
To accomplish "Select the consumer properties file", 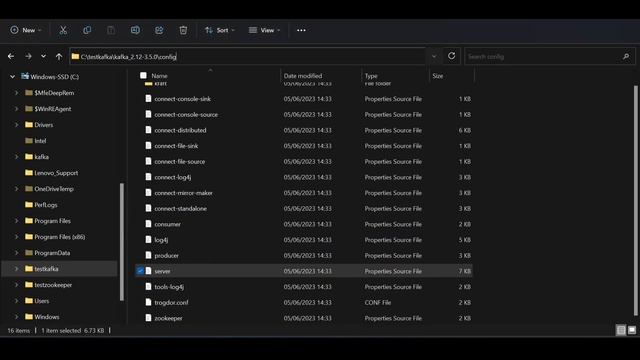I will pos(304,224).
